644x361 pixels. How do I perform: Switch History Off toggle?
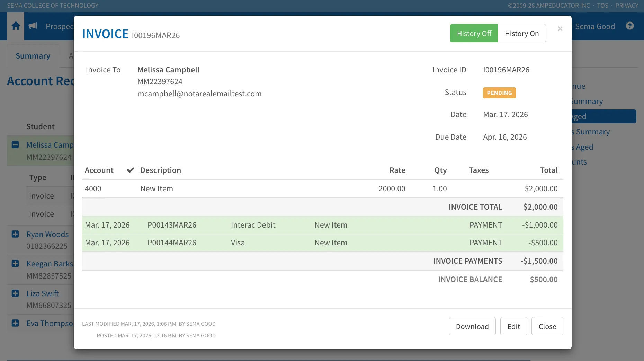point(474,33)
